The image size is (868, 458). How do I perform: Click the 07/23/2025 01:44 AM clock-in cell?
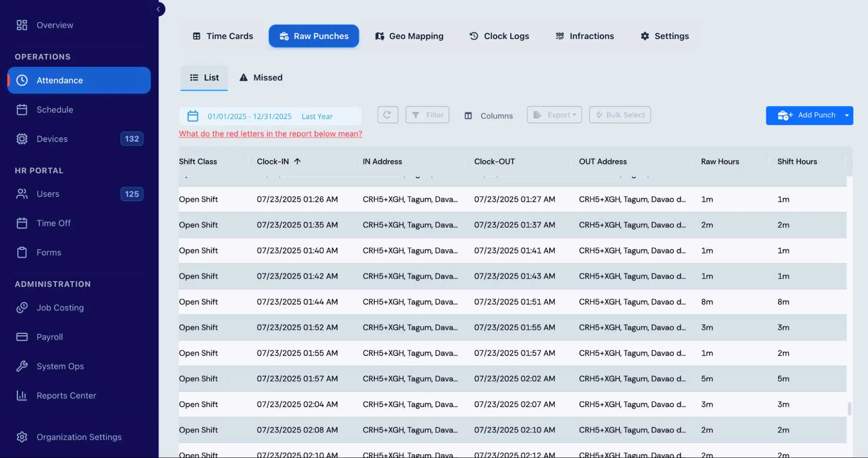[x=297, y=302]
